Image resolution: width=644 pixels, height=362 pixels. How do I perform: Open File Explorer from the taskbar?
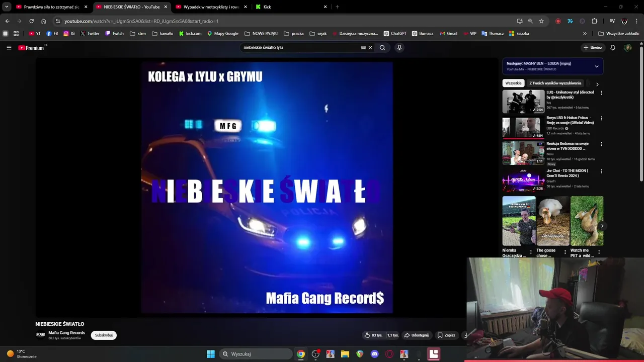tap(345, 354)
